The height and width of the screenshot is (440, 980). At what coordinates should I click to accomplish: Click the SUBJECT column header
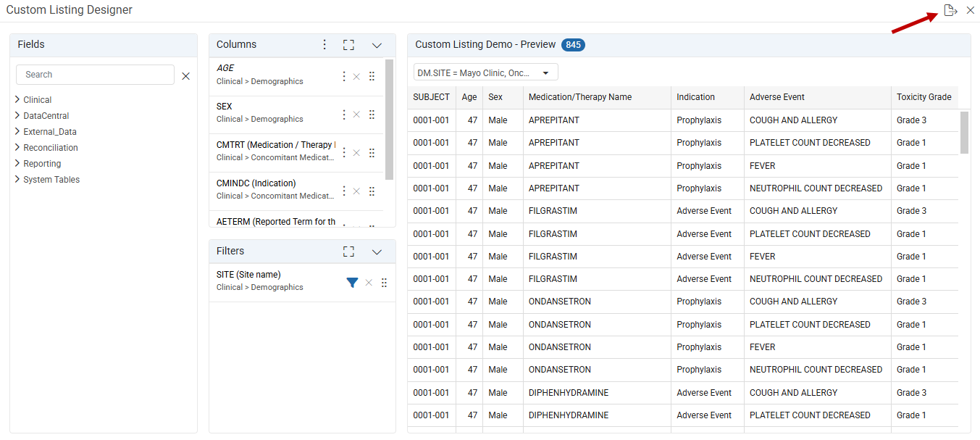pos(431,97)
